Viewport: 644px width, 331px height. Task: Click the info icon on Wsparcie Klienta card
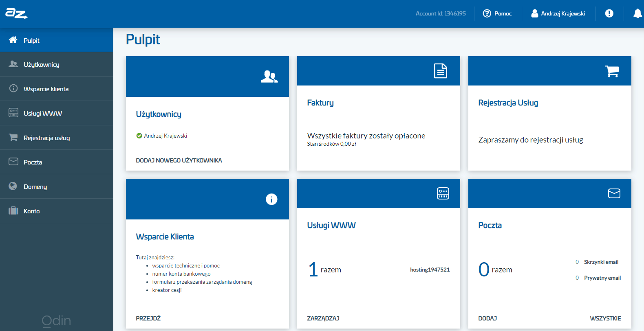pos(271,199)
